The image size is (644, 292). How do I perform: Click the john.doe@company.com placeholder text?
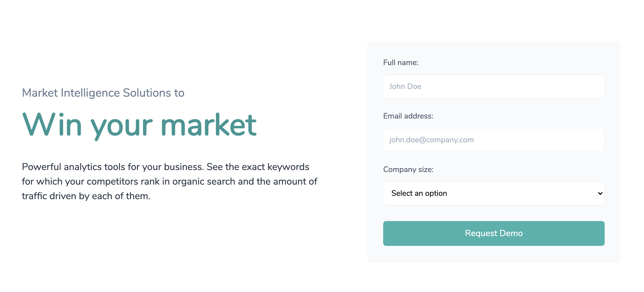[x=431, y=140]
